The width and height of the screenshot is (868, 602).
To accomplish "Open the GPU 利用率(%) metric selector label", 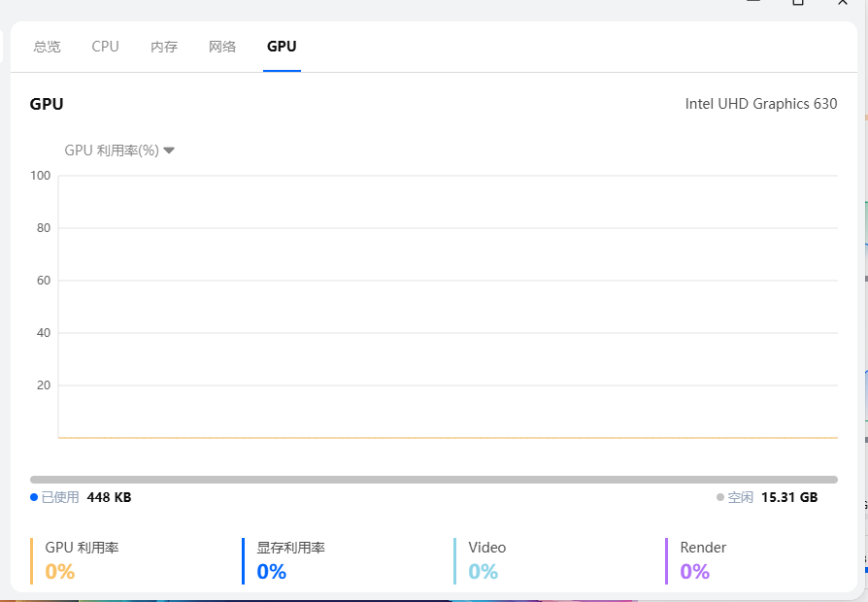I will point(111,150).
